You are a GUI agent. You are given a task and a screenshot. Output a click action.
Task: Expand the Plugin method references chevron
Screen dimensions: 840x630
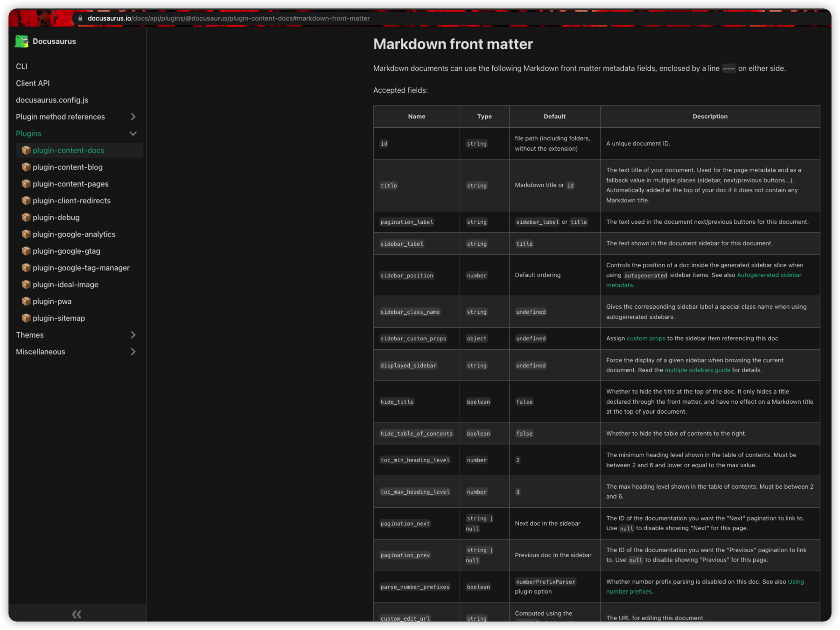coord(133,117)
